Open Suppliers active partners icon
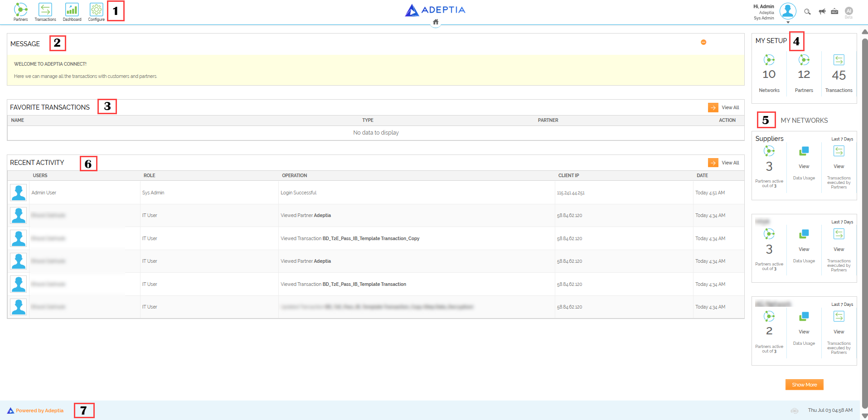This screenshot has height=420, width=868. [769, 151]
